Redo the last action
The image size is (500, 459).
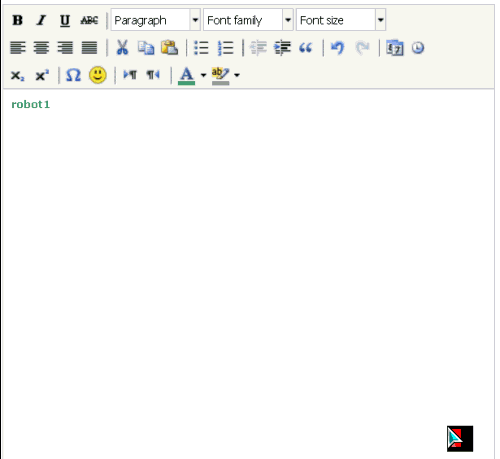(x=362, y=48)
